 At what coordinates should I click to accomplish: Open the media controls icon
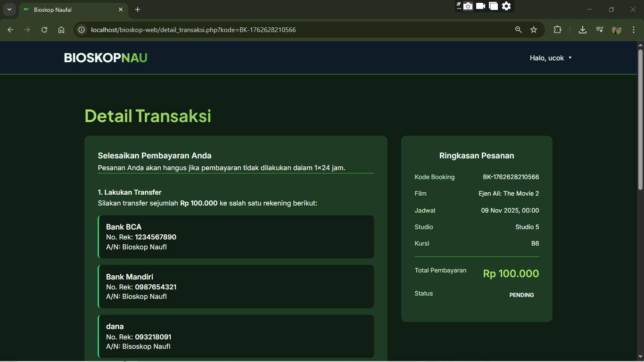599,30
